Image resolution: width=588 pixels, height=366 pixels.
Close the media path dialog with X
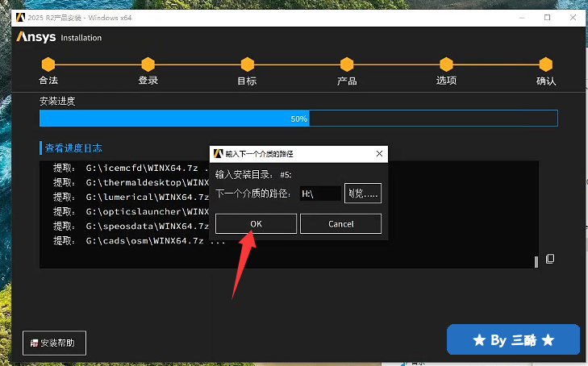tap(379, 154)
